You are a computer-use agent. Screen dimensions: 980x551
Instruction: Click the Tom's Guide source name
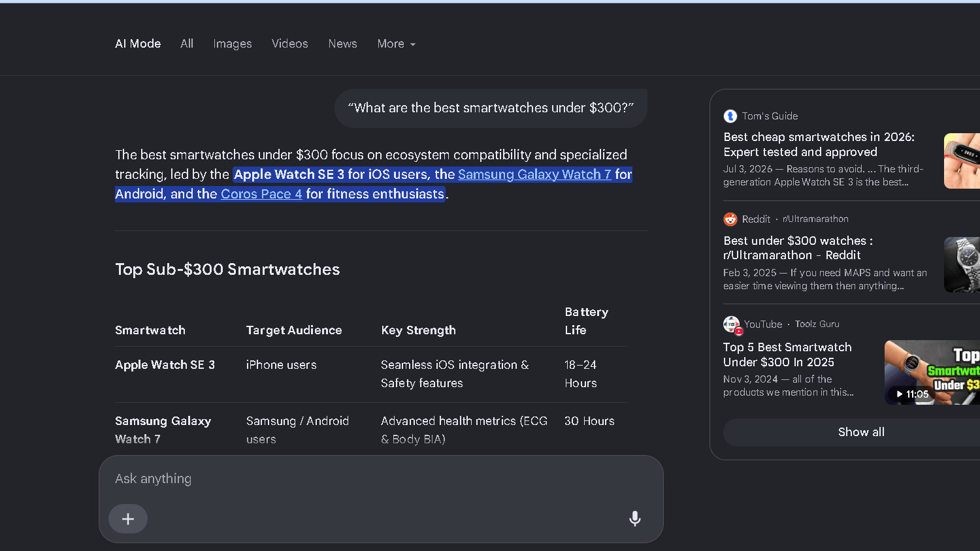click(770, 116)
